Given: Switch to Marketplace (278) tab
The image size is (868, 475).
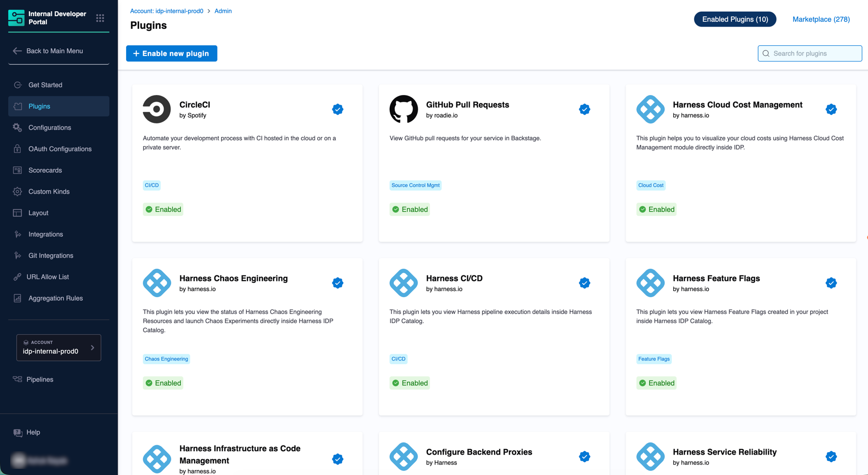Looking at the screenshot, I should [821, 19].
